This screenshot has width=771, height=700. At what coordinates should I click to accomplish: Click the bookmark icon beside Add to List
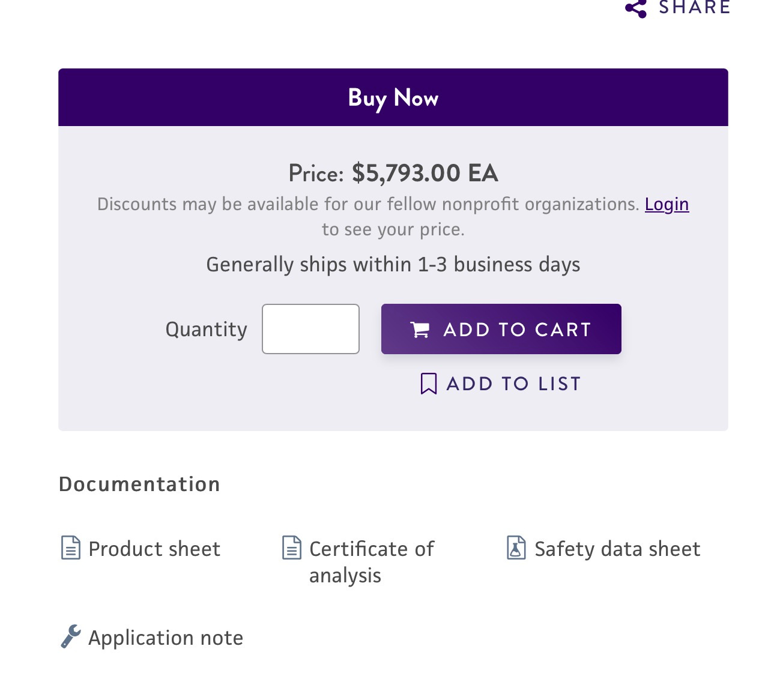(429, 384)
